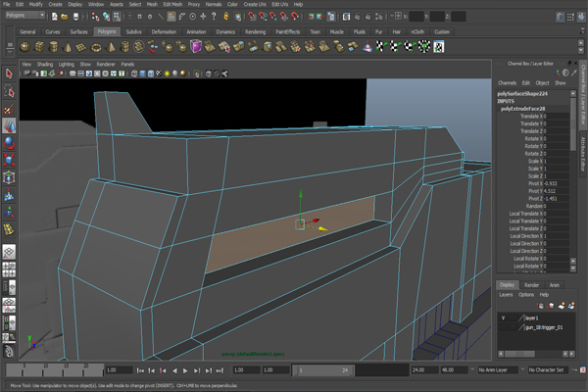Click the purple extrude cube shelf icon
The image size is (588, 392).
196,47
